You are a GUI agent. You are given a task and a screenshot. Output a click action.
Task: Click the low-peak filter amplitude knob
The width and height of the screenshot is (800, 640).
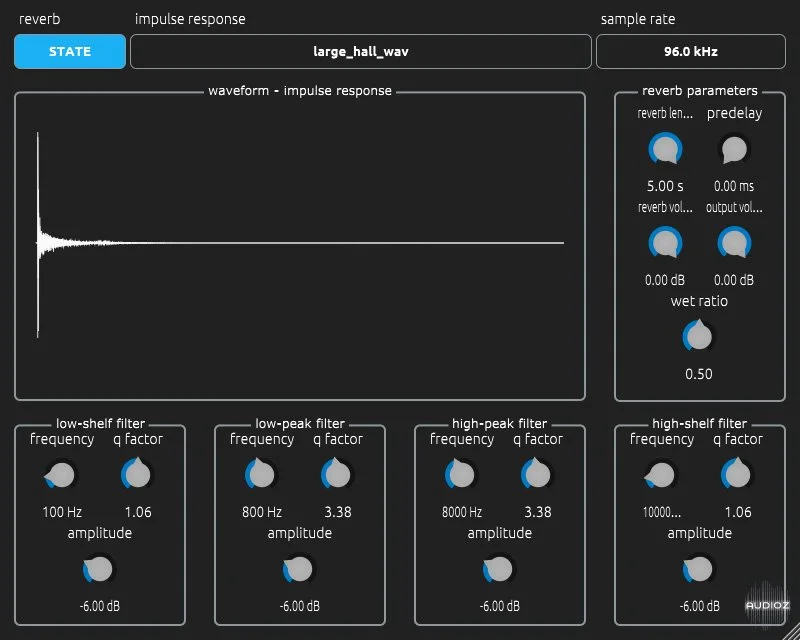pyautogui.click(x=299, y=569)
